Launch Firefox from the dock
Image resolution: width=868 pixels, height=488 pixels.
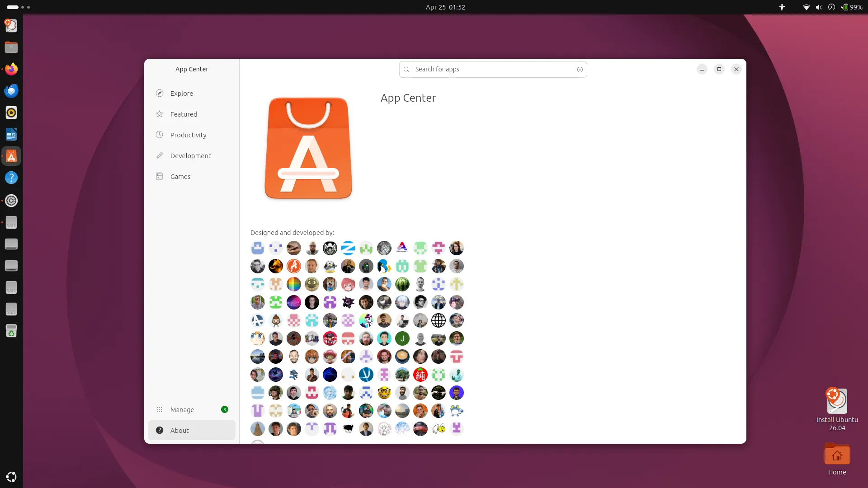(11, 69)
